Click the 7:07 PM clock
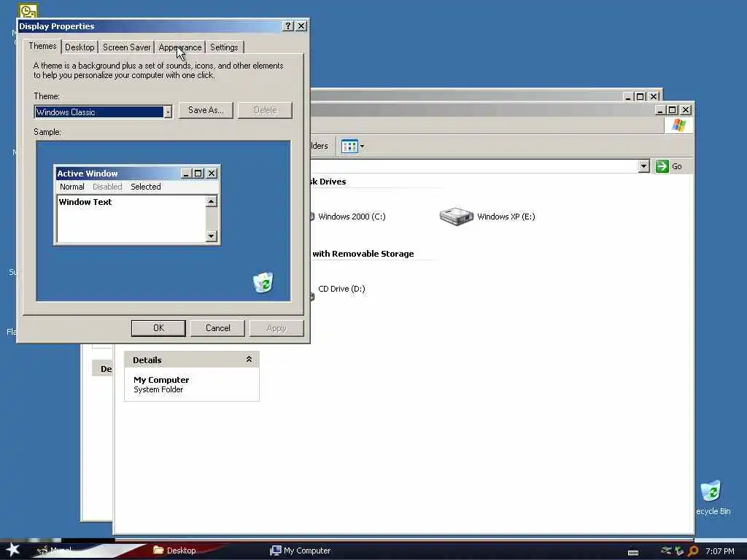747x560 pixels. tap(720, 551)
